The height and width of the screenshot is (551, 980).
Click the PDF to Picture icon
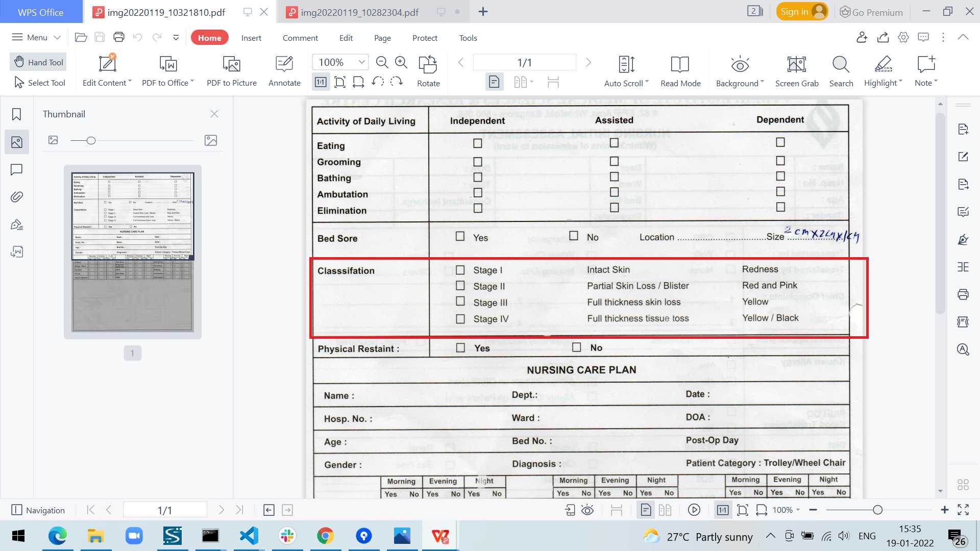[231, 65]
